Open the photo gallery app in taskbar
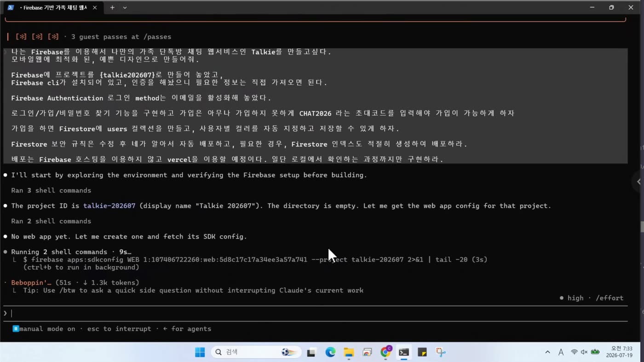 click(367, 352)
